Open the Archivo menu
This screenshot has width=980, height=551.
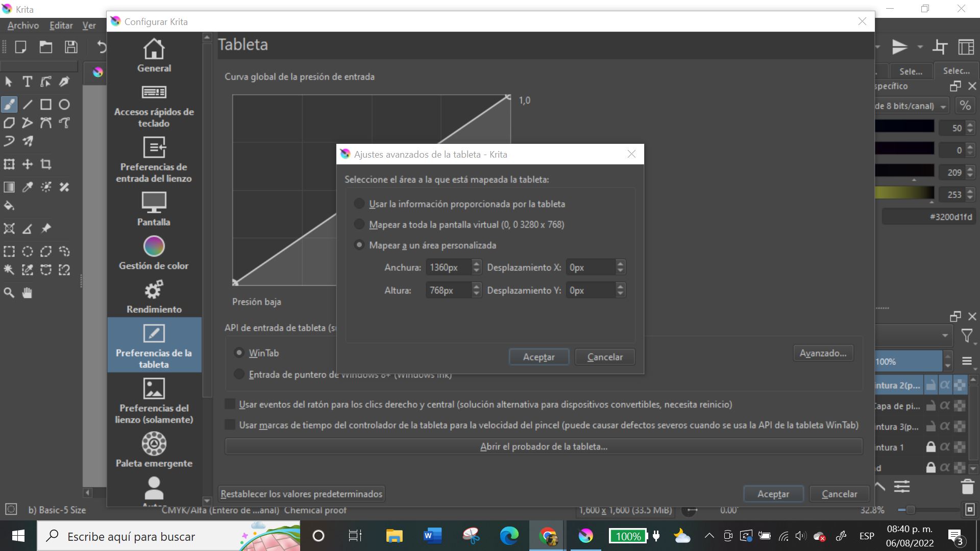[x=22, y=25]
